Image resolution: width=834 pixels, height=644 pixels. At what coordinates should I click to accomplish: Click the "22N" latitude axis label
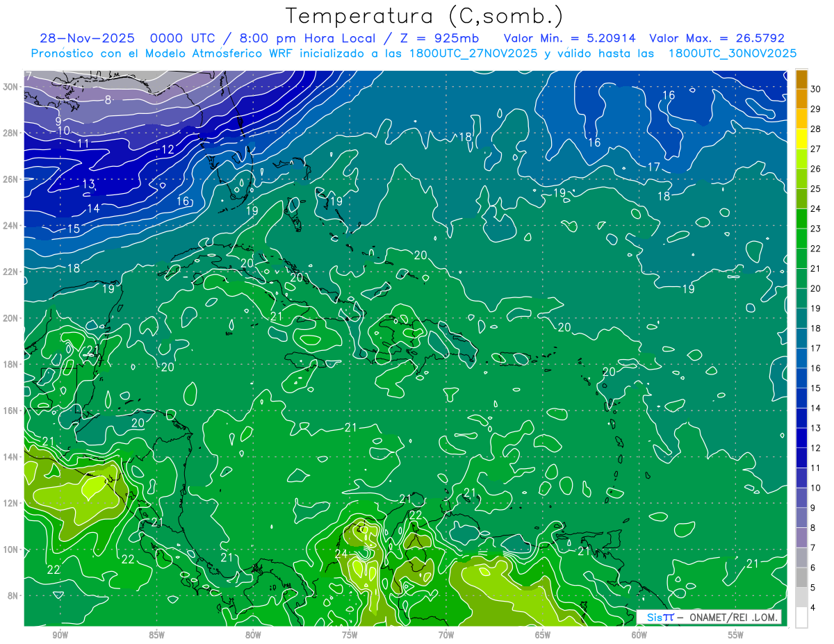(x=11, y=272)
